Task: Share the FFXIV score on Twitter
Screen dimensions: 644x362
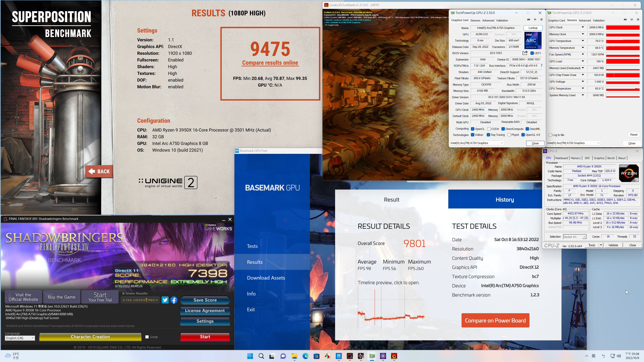Action: point(165,300)
